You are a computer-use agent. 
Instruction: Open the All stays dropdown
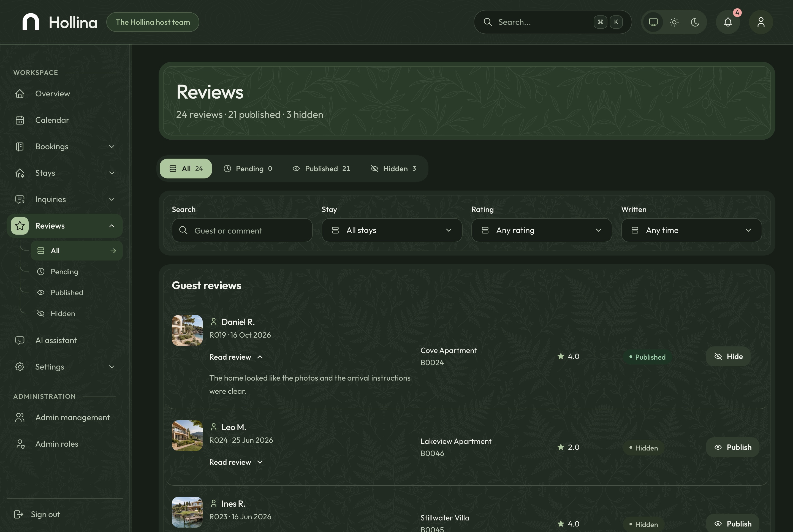392,230
